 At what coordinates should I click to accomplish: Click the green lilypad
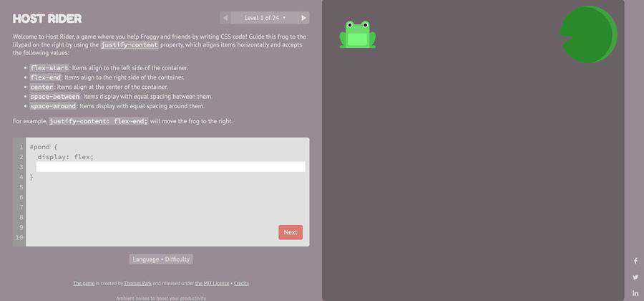point(589,34)
